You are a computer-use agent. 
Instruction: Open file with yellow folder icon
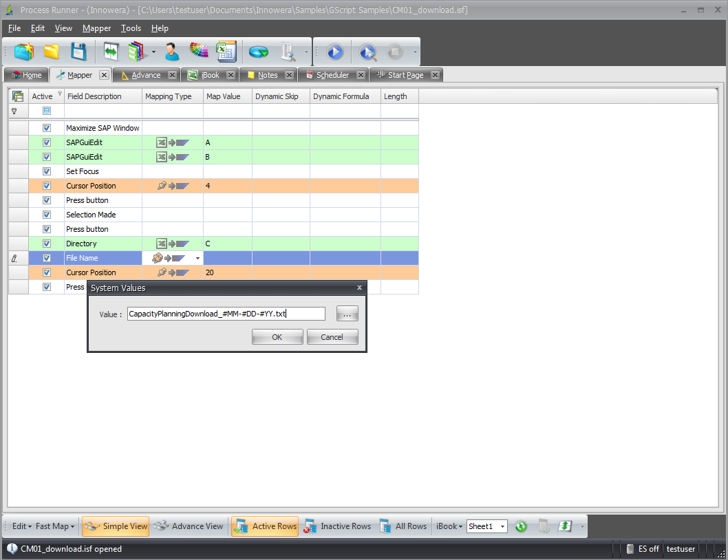[51, 52]
